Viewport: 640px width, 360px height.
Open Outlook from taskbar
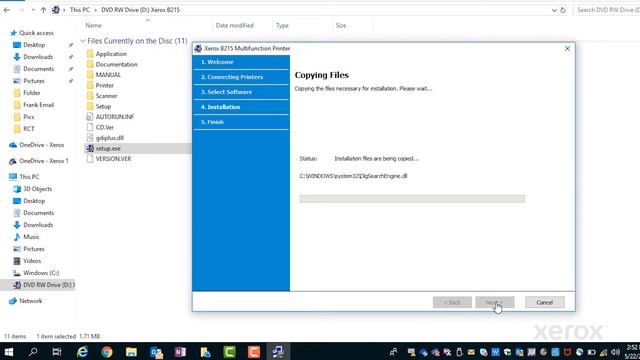tap(156, 352)
